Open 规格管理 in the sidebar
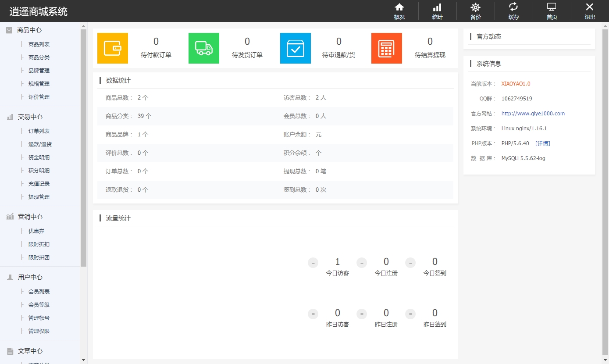 coord(39,84)
